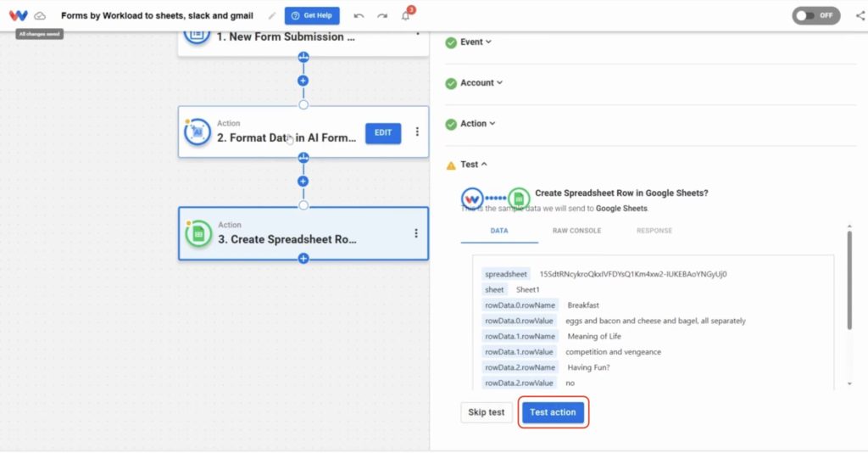Click the rowData.2.rowValue label
The image size is (868, 453).
pyautogui.click(x=519, y=383)
